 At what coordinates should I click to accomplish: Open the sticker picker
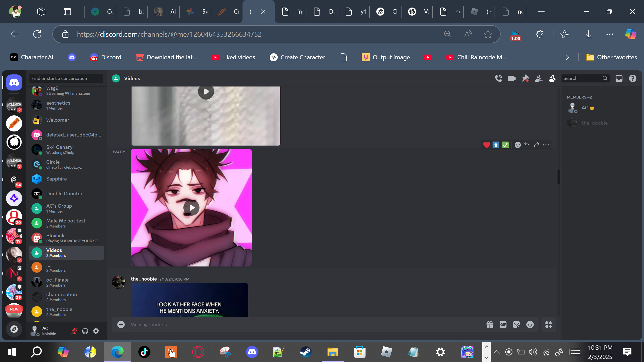pos(516,325)
